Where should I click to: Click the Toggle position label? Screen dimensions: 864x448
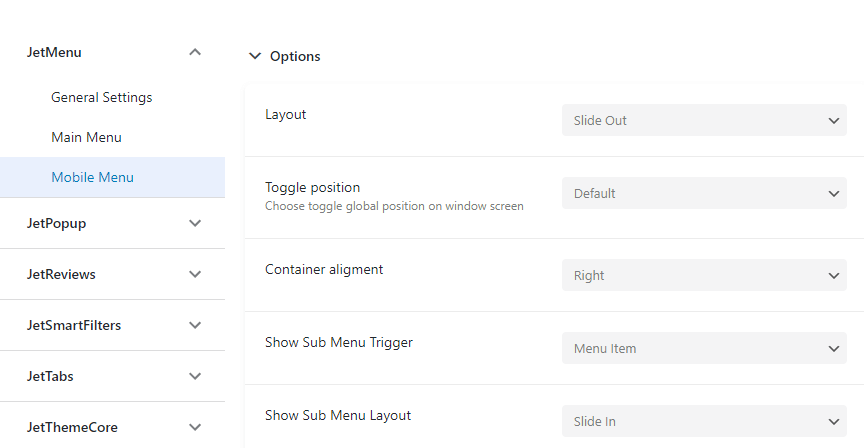pyautogui.click(x=312, y=187)
